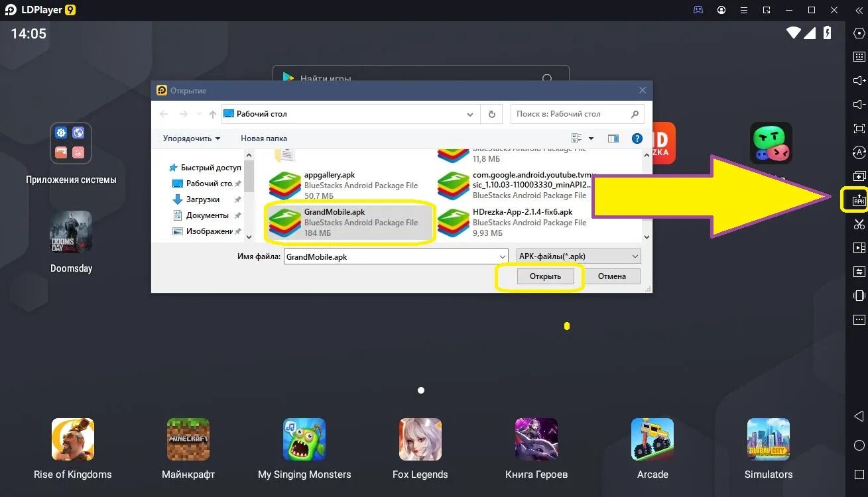This screenshot has height=497, width=868.
Task: Open Книга Героев app
Action: click(x=536, y=439)
